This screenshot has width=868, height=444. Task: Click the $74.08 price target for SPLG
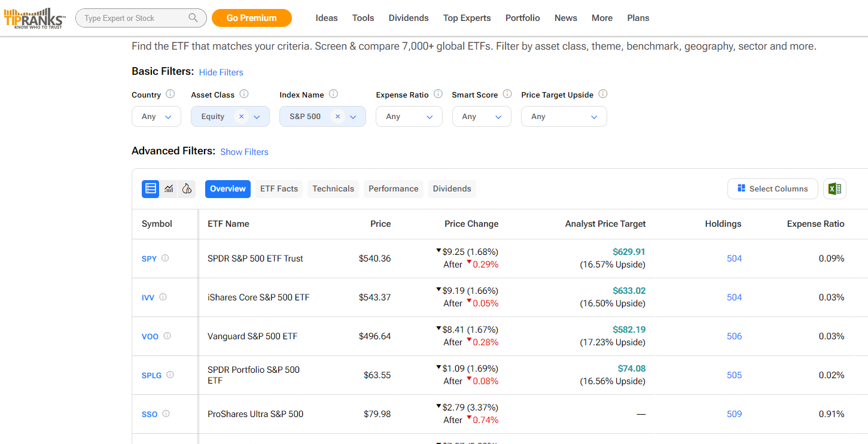[632, 369]
